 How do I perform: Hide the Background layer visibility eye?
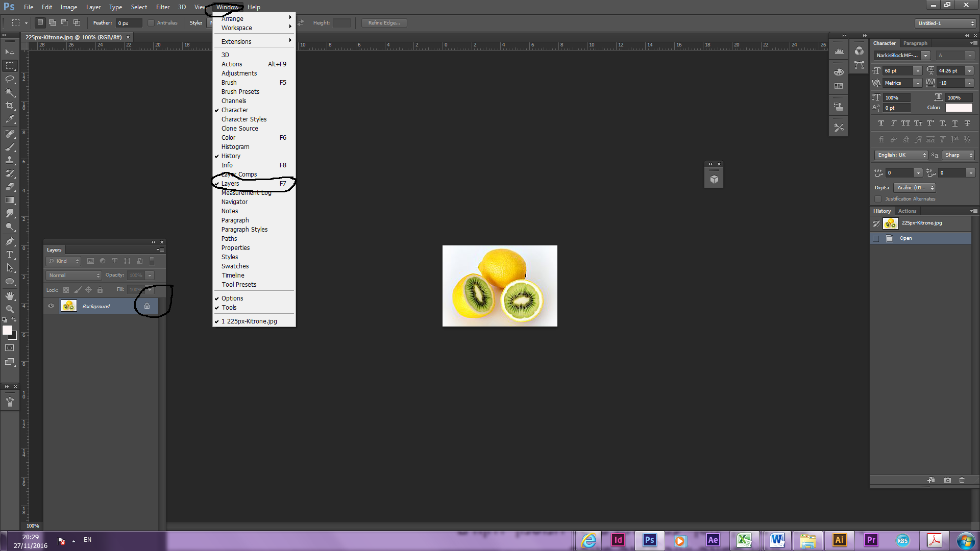click(x=51, y=306)
